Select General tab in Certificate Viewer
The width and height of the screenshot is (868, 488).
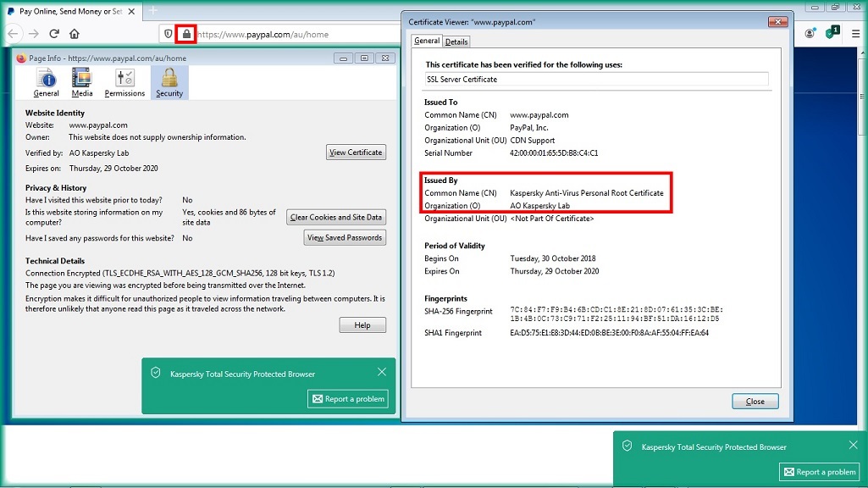point(427,41)
